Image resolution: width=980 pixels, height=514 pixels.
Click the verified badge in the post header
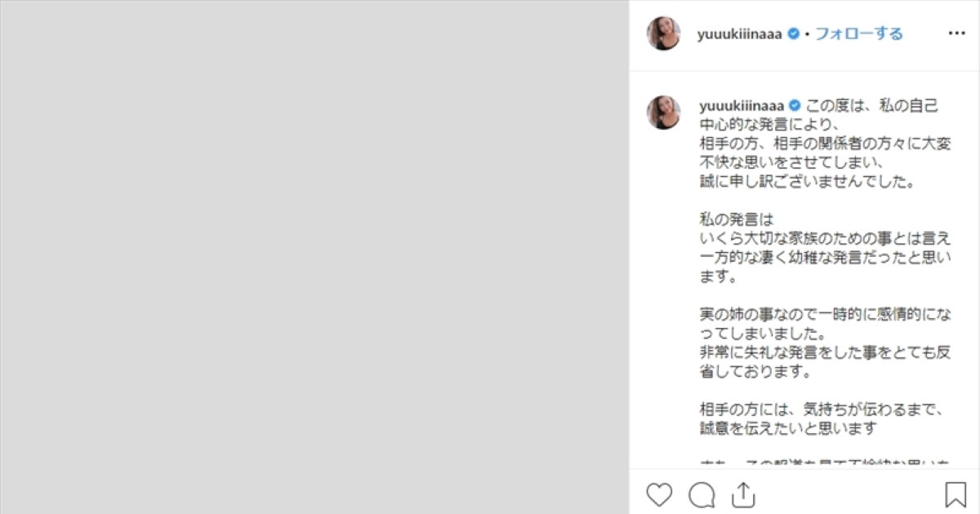click(792, 34)
